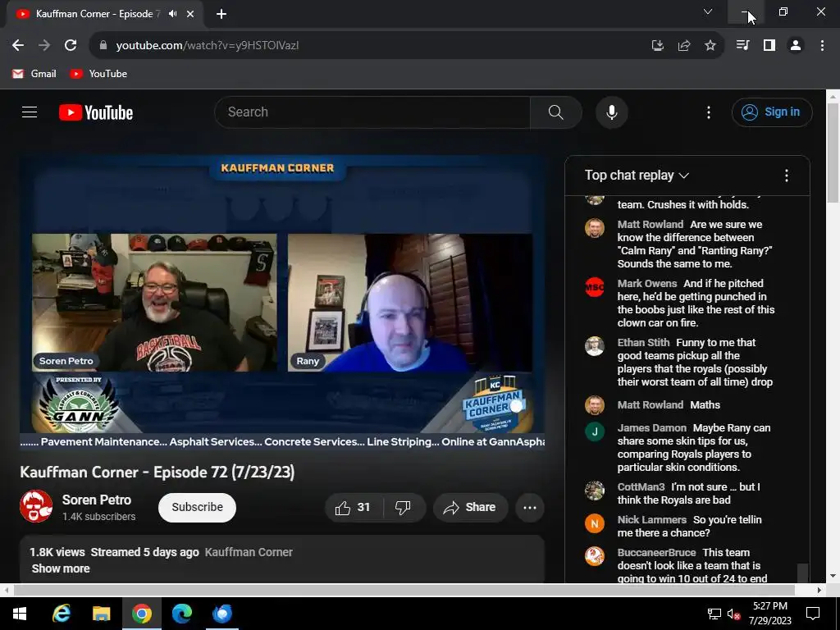Like the video with thumbs up
The image size is (840, 630).
point(354,507)
